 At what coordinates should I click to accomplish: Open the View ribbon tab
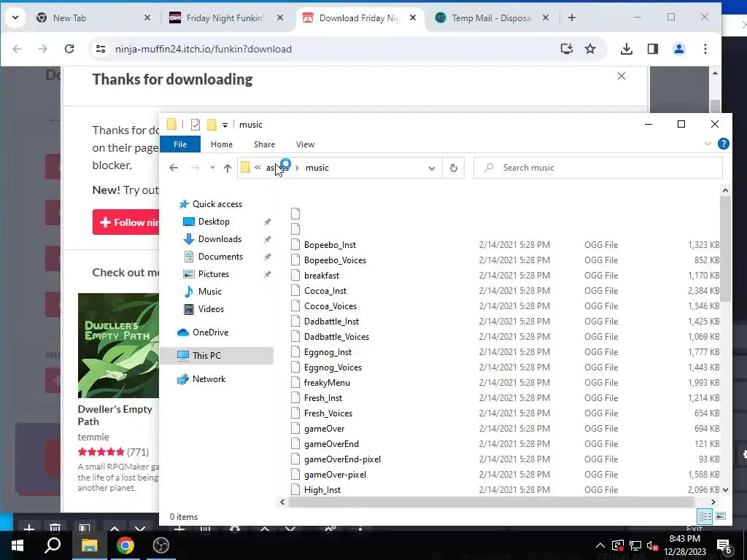pyautogui.click(x=305, y=144)
